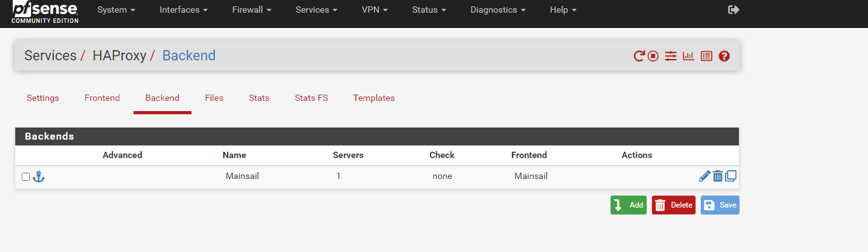The width and height of the screenshot is (868, 252).
Task: Select the Backend tab
Action: [162, 98]
